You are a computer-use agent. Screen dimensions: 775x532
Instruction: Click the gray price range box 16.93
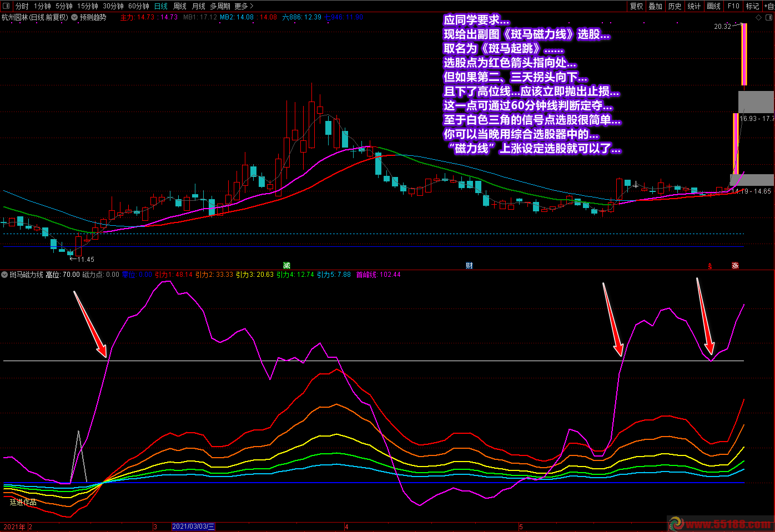click(756, 102)
